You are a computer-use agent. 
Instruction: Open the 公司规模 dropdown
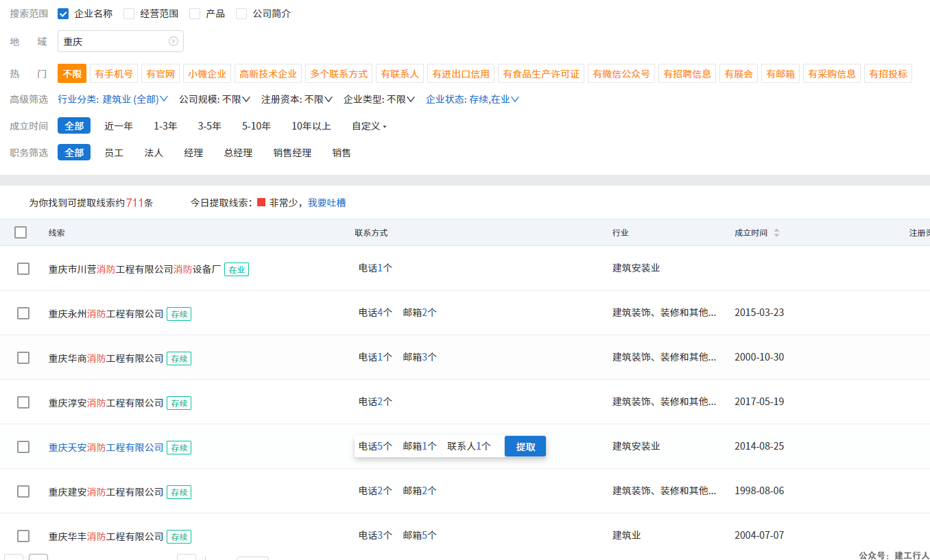[x=215, y=99]
